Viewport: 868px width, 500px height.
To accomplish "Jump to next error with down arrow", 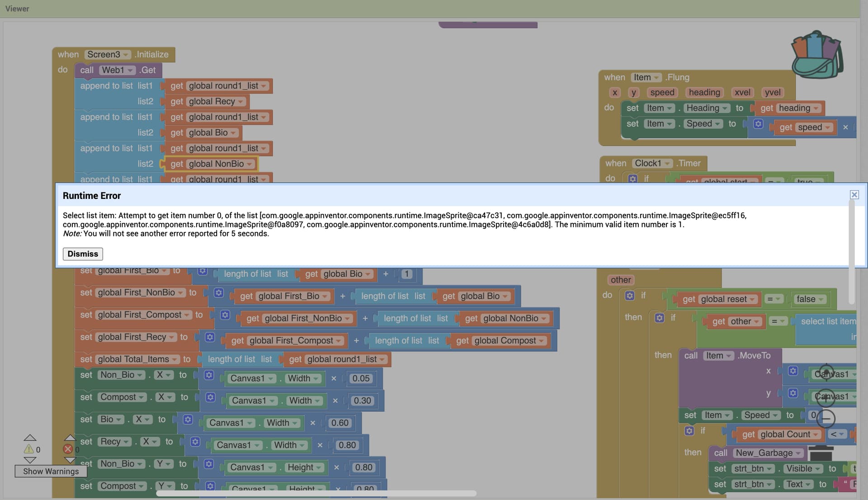I will tap(70, 460).
